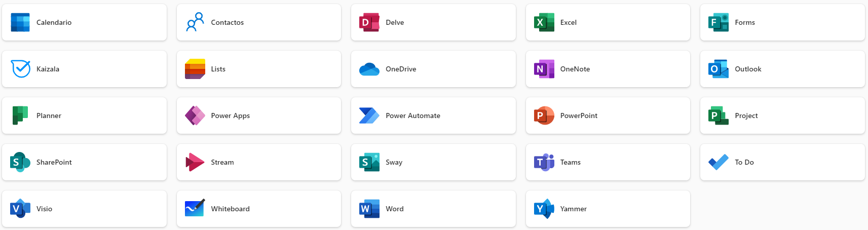Image resolution: width=868 pixels, height=230 pixels.
Task: Open Excel using its green X icon
Action: 544,22
